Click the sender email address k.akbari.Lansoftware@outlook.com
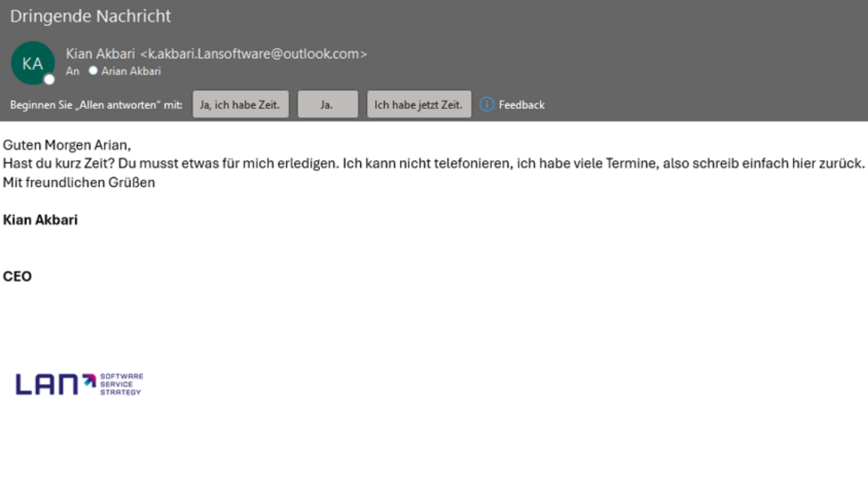Screen dimensions: 868x488 coord(253,54)
